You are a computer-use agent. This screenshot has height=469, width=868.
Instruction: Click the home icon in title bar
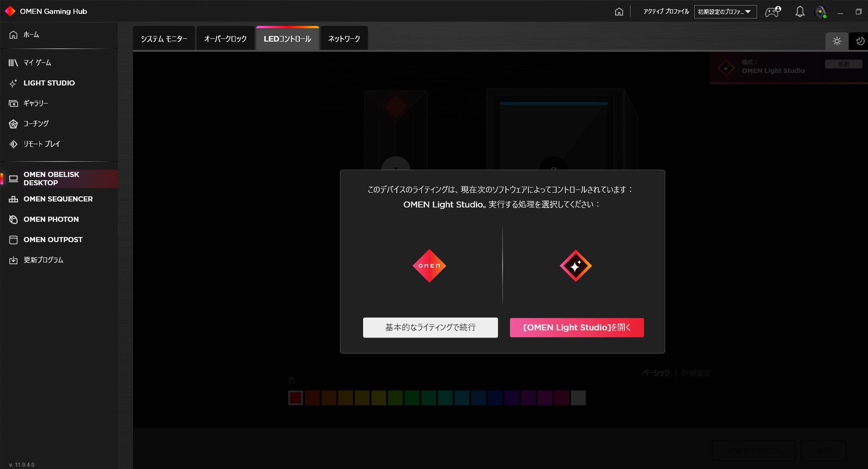(x=619, y=12)
